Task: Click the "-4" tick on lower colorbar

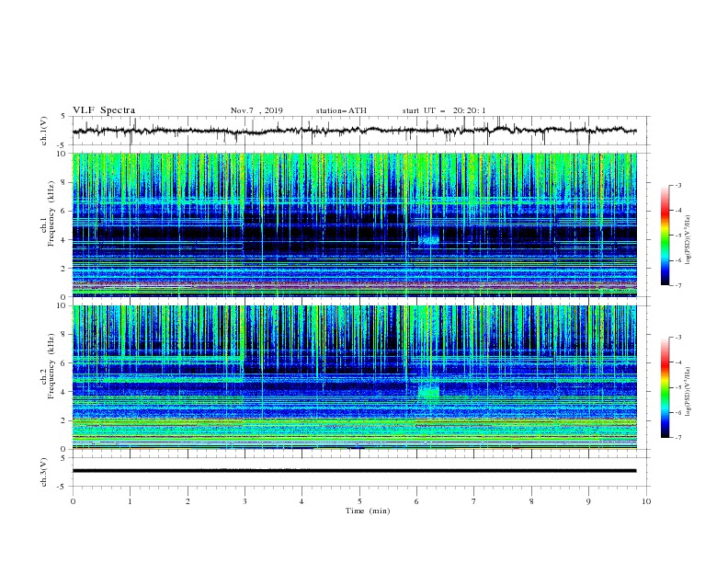Action: (677, 362)
